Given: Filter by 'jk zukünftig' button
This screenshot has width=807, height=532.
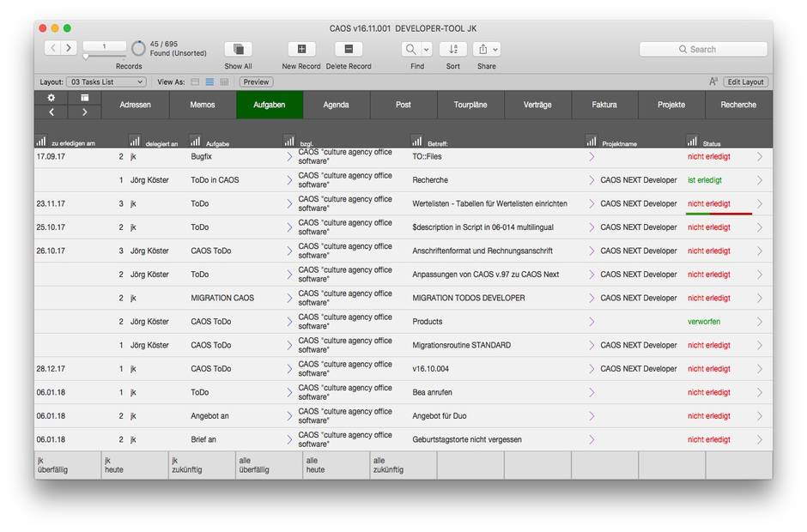Looking at the screenshot, I should 202,465.
